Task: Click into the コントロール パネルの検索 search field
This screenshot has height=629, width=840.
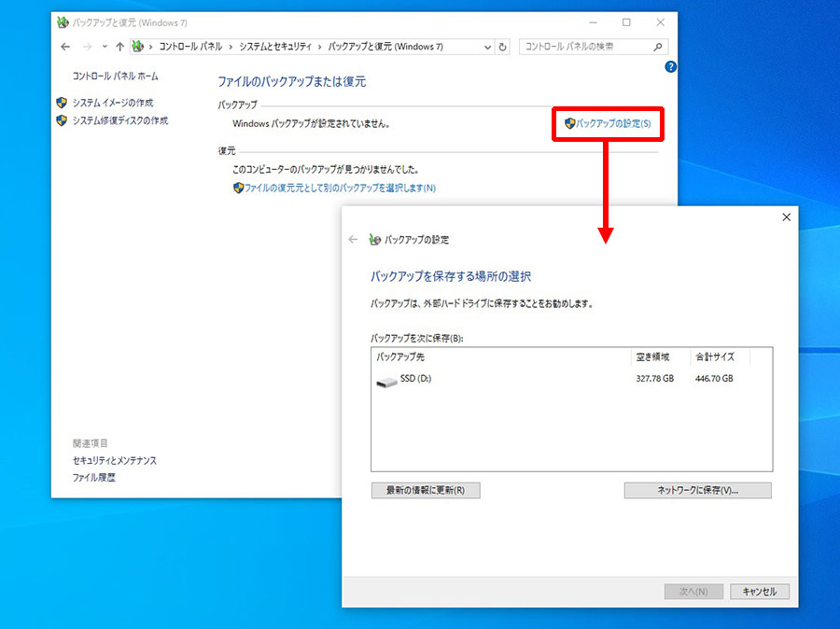Action: pos(587,48)
